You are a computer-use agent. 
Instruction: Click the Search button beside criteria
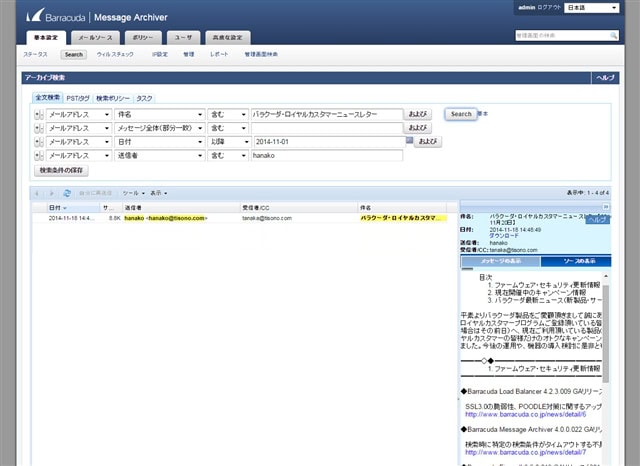(x=461, y=114)
